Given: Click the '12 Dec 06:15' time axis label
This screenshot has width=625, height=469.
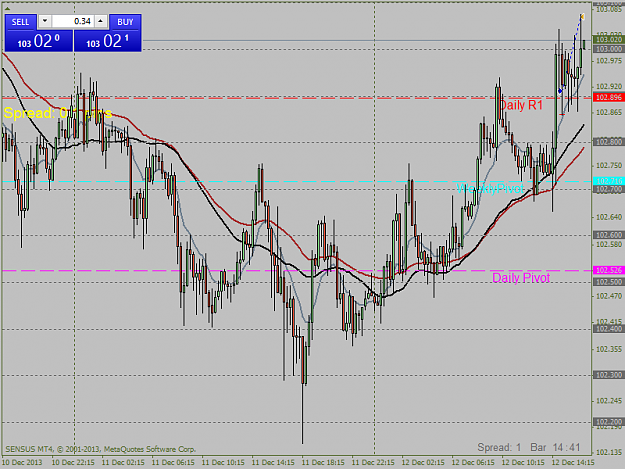Looking at the screenshot, I should (x=473, y=463).
